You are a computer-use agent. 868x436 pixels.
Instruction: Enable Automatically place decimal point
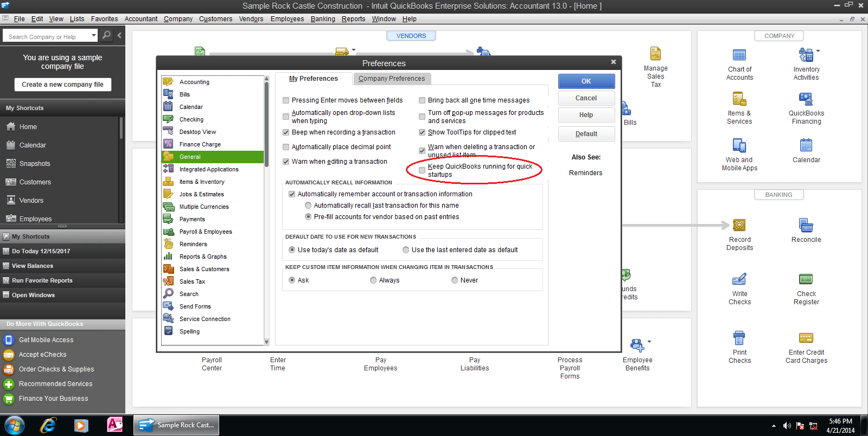pyautogui.click(x=286, y=147)
